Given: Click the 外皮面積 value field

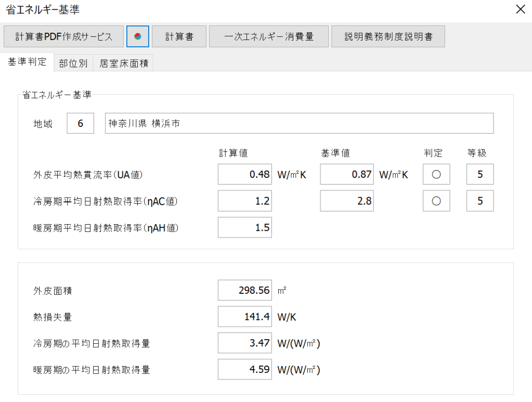Looking at the screenshot, I should 244,290.
